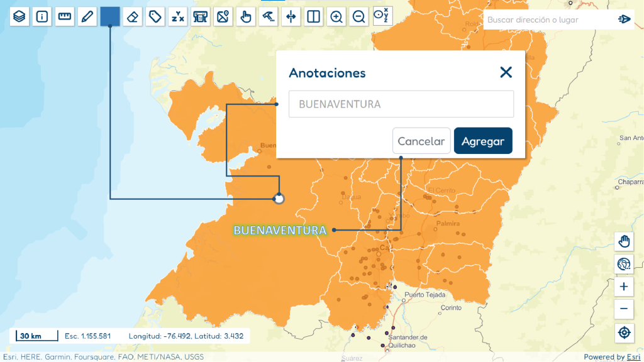Click the 30 km scale bar
The height and width of the screenshot is (362, 644).
(36, 336)
